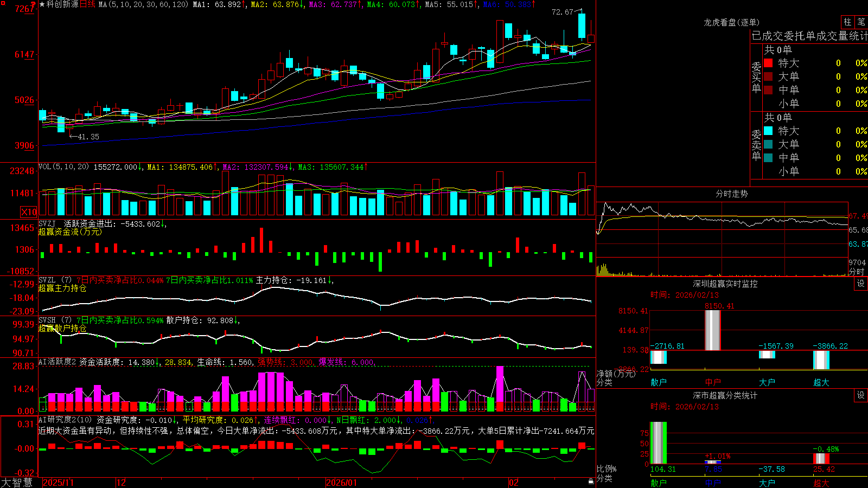Click the star icon before 科创新源
Screen dimensions: 868x488
coord(42,4)
